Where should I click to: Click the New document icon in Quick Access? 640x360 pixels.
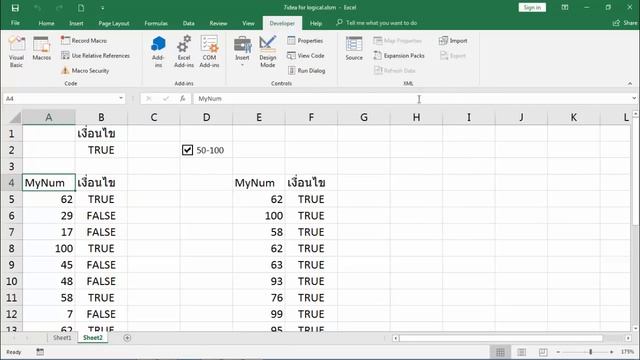(x=81, y=8)
